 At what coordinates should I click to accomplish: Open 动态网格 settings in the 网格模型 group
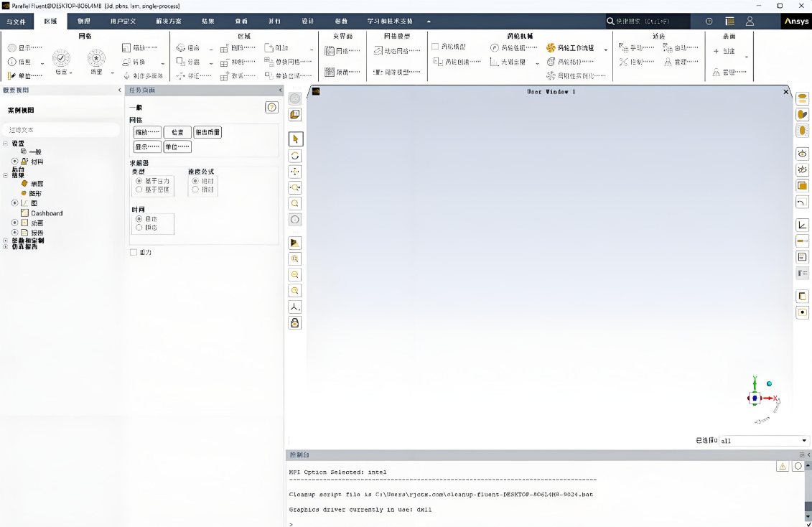tap(396, 50)
